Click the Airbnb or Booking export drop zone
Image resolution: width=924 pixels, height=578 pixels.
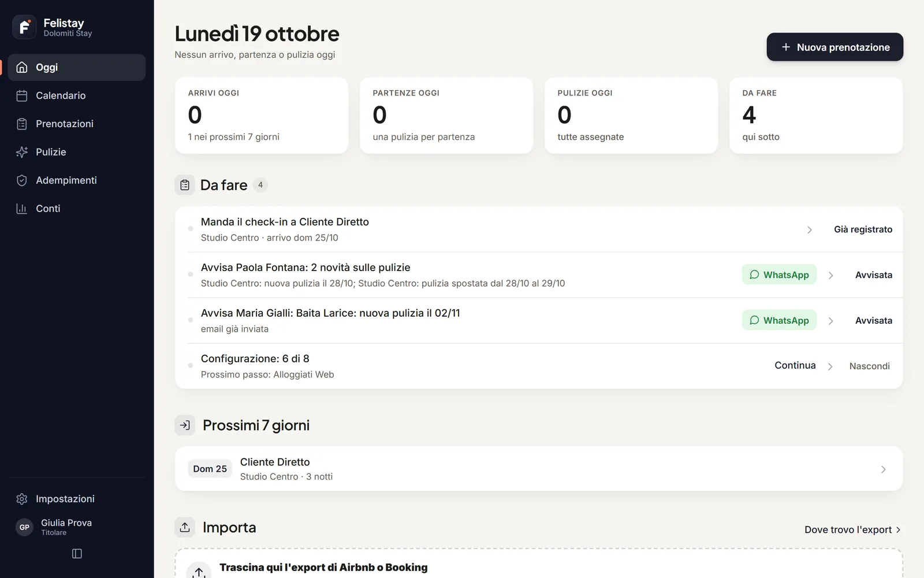click(x=539, y=564)
